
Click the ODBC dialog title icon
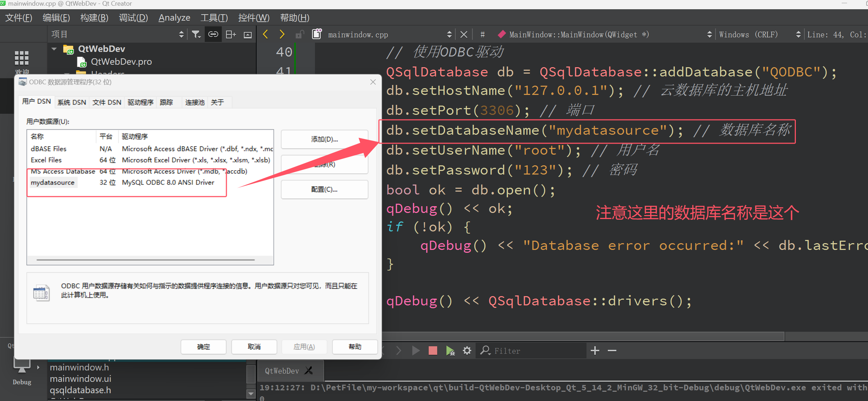[x=22, y=82]
